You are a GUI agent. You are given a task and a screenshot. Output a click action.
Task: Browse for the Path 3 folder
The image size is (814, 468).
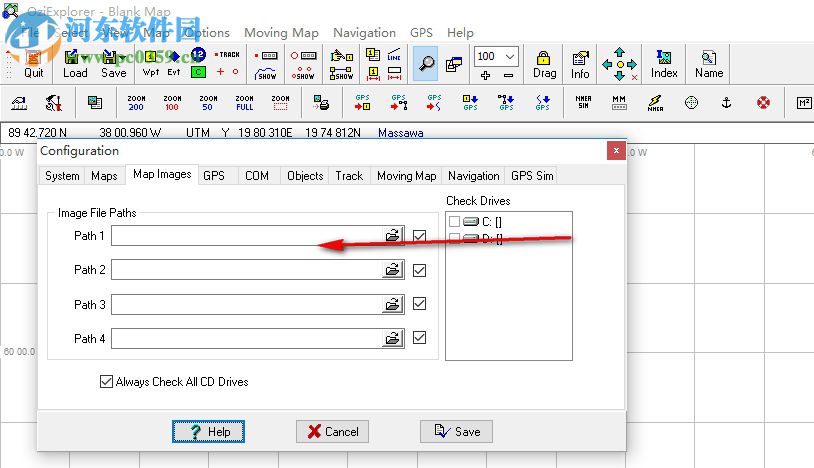392,304
